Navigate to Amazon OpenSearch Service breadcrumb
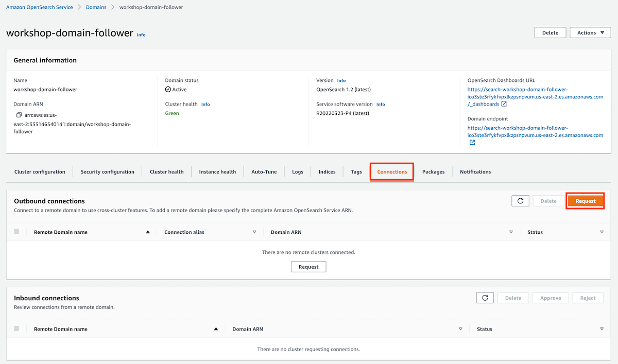This screenshot has height=364, width=618. tap(40, 7)
